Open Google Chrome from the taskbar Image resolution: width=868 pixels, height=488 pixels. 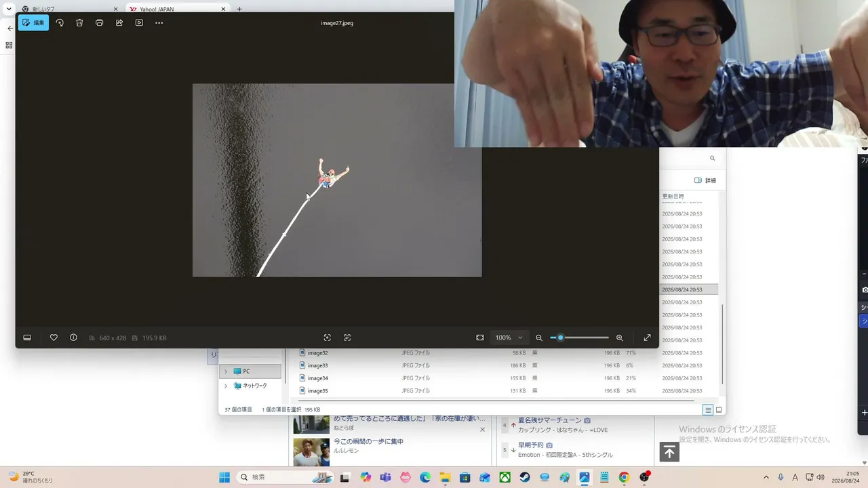click(624, 477)
